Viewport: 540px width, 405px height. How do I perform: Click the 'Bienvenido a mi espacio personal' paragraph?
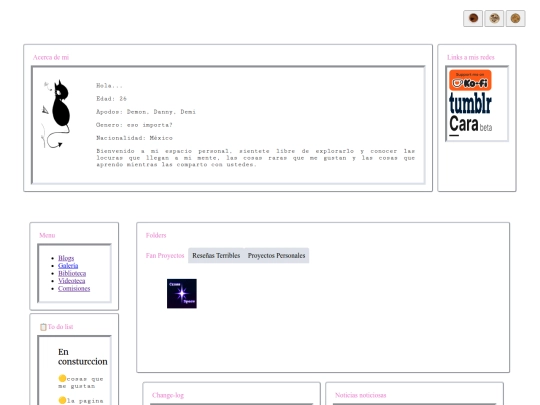256,158
